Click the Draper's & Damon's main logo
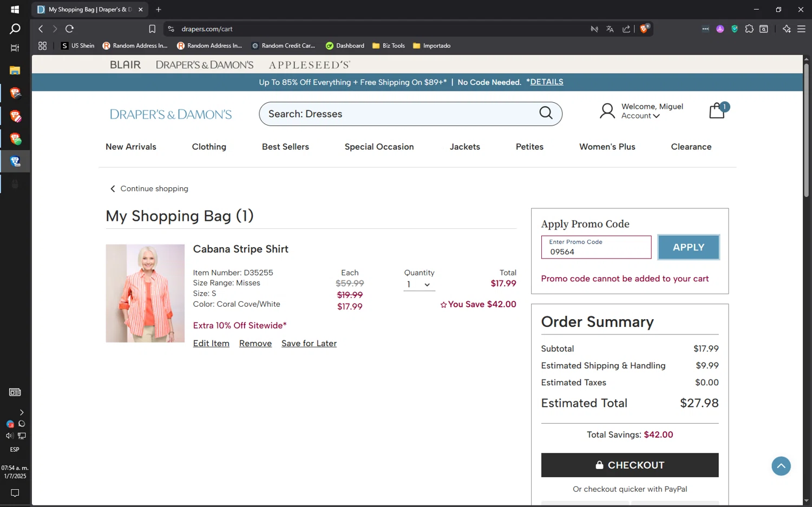The height and width of the screenshot is (507, 812). click(171, 114)
